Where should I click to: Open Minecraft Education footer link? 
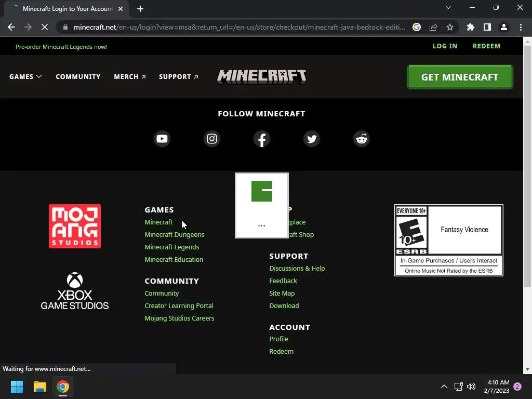174,259
